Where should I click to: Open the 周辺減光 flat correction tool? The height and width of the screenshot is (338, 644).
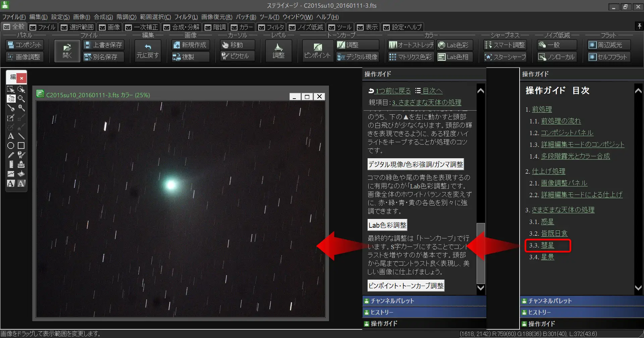click(608, 45)
